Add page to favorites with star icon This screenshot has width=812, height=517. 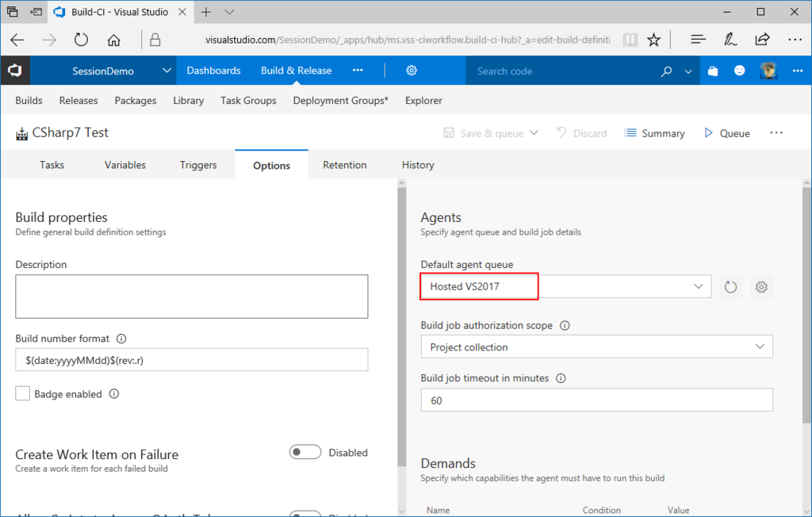pyautogui.click(x=653, y=40)
